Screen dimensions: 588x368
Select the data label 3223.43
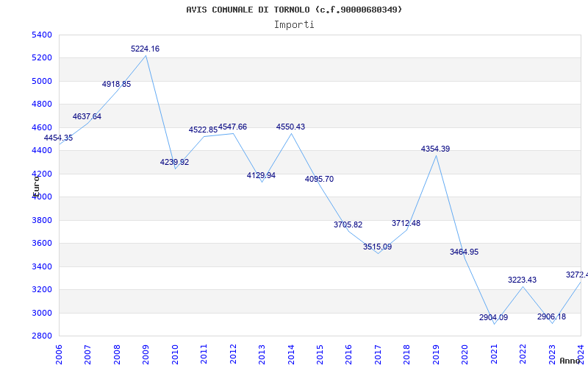click(522, 280)
